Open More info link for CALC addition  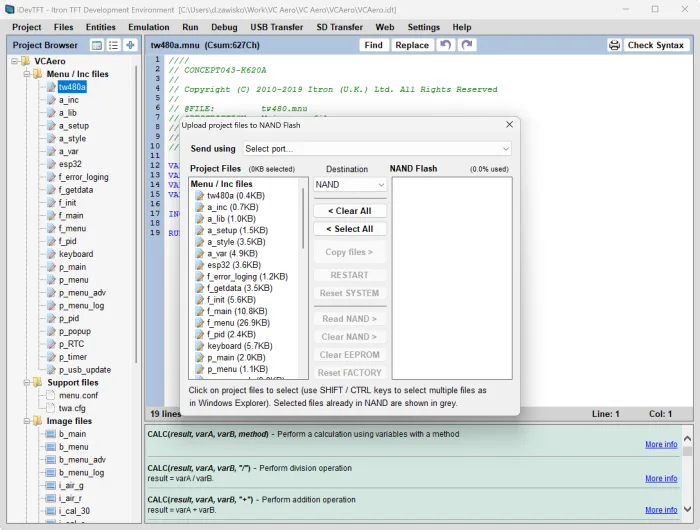(661, 509)
